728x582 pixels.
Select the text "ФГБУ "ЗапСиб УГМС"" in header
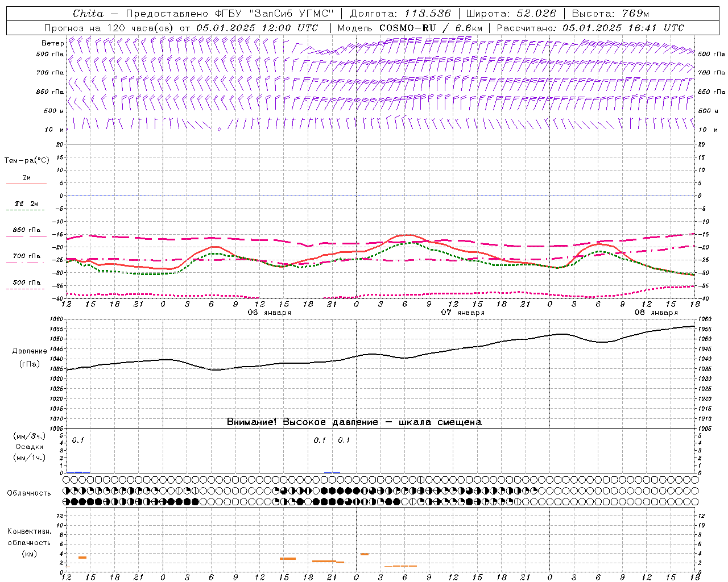(x=274, y=13)
